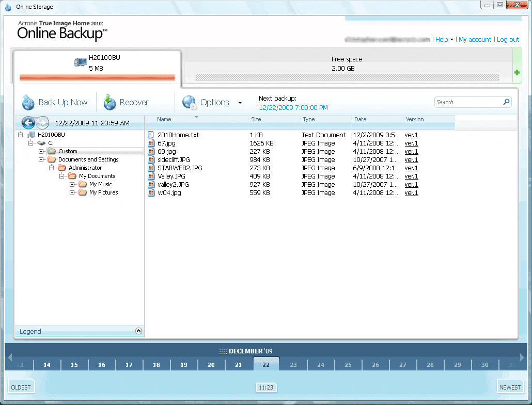532x405 pixels.
Task: Select the 2010Home.txt file icon
Action: coord(151,135)
